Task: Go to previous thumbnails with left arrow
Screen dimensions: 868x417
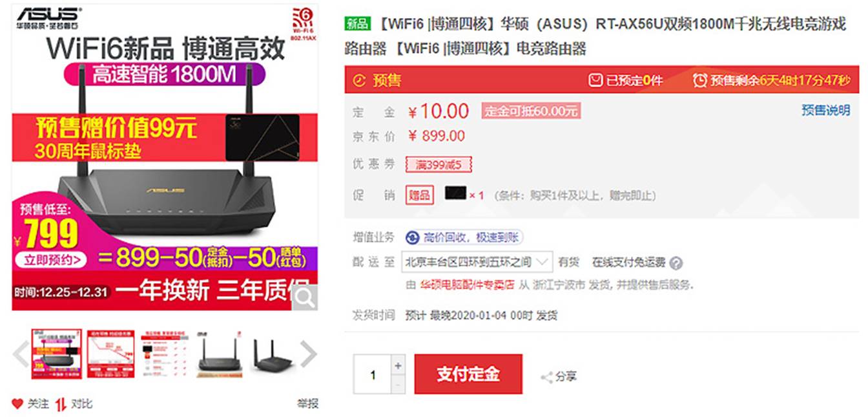Action: [x=21, y=354]
